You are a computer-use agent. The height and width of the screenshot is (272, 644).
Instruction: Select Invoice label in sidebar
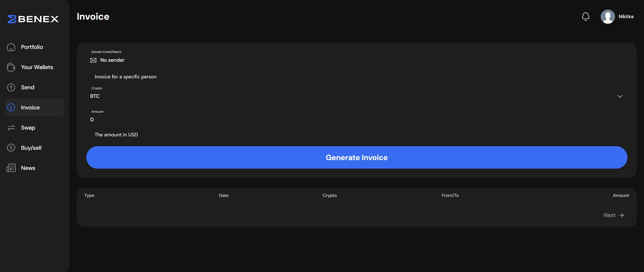click(x=30, y=107)
